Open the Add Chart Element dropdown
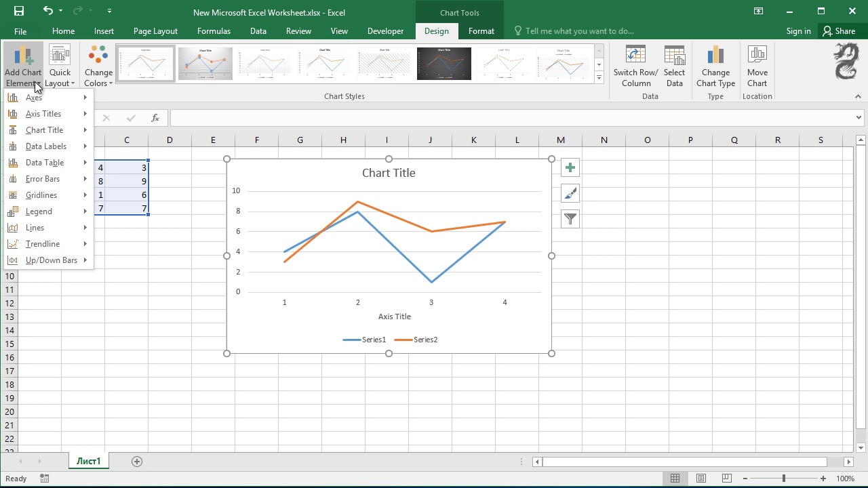 [x=23, y=66]
